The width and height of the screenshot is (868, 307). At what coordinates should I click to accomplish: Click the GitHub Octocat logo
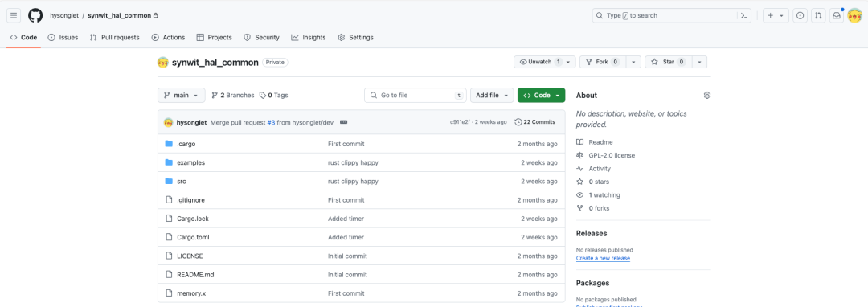(x=35, y=15)
